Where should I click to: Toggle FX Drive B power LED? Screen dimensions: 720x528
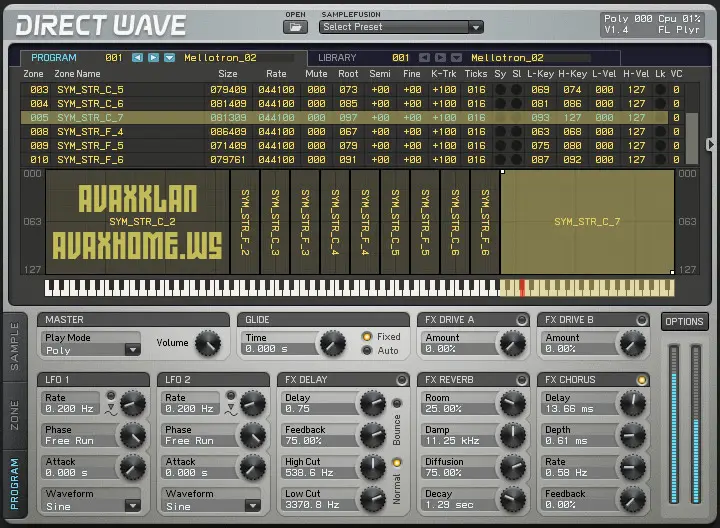click(x=641, y=320)
